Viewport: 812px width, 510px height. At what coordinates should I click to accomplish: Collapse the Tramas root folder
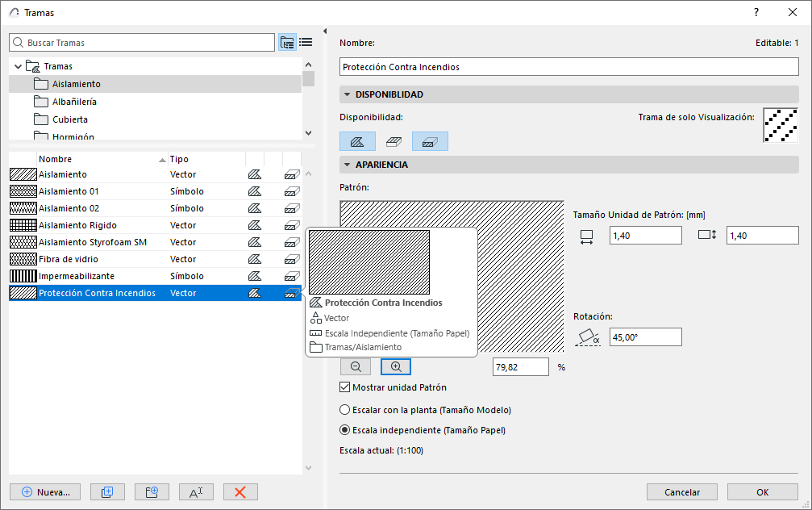click(x=18, y=66)
